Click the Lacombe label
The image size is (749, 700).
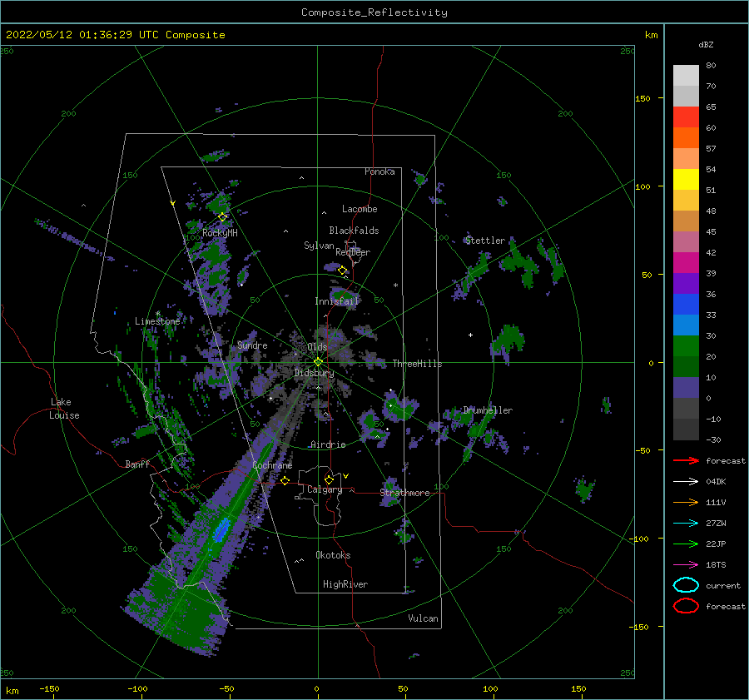pyautogui.click(x=360, y=209)
